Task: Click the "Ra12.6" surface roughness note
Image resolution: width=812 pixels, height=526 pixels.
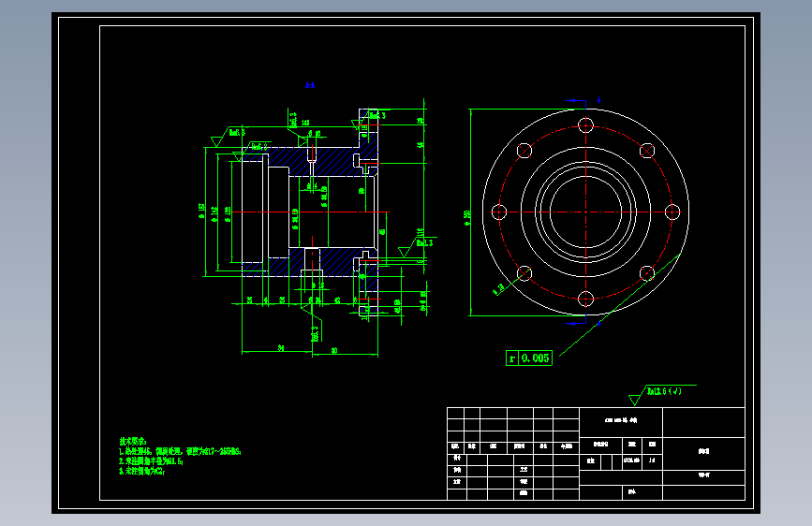Action: point(664,391)
